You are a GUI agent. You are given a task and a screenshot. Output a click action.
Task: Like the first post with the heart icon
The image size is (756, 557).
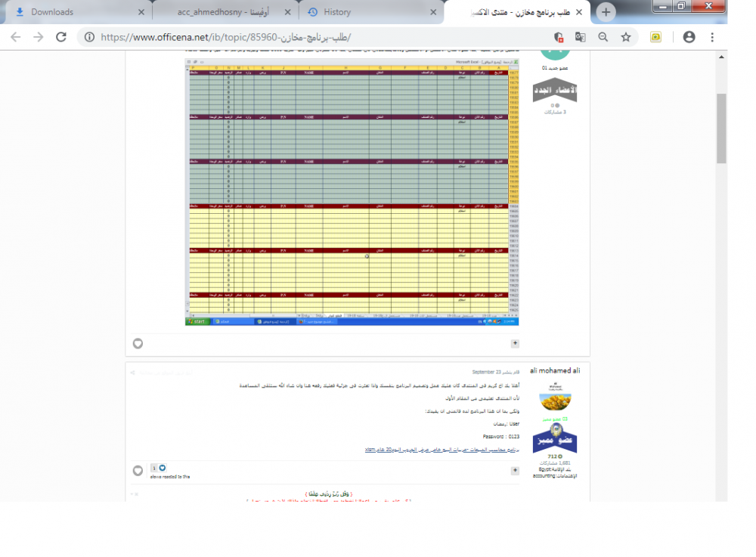point(138,344)
